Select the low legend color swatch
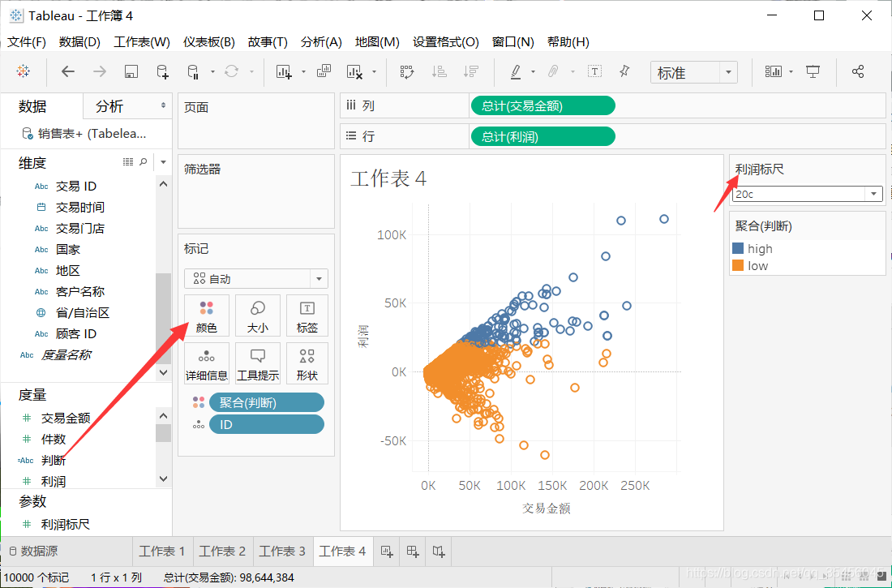 [738, 265]
